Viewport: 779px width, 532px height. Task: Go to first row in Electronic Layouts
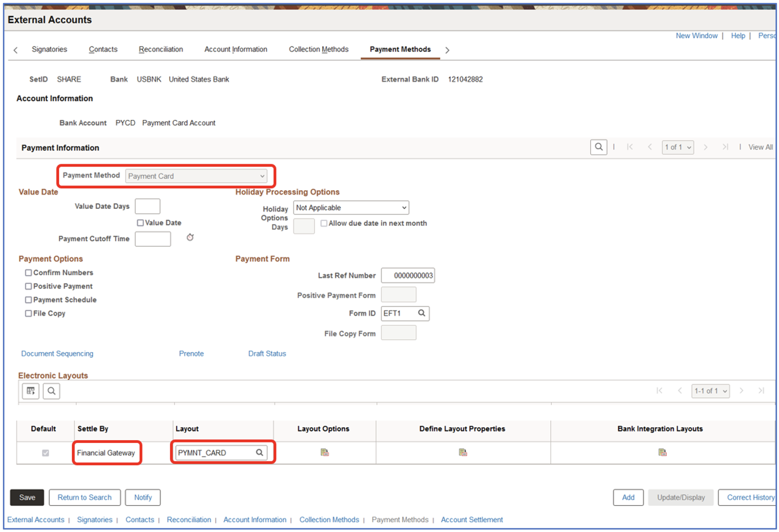[x=659, y=390]
